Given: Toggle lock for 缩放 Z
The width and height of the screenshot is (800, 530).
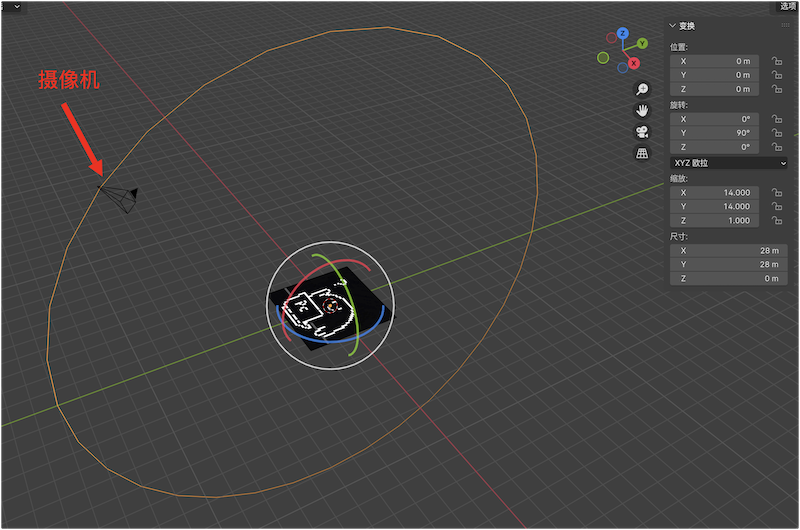Looking at the screenshot, I should coord(777,221).
